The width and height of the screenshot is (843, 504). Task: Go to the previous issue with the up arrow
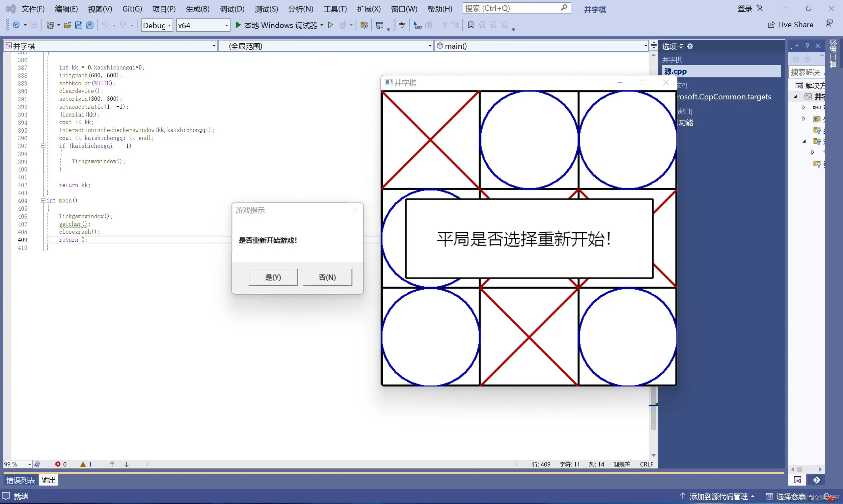(112, 464)
